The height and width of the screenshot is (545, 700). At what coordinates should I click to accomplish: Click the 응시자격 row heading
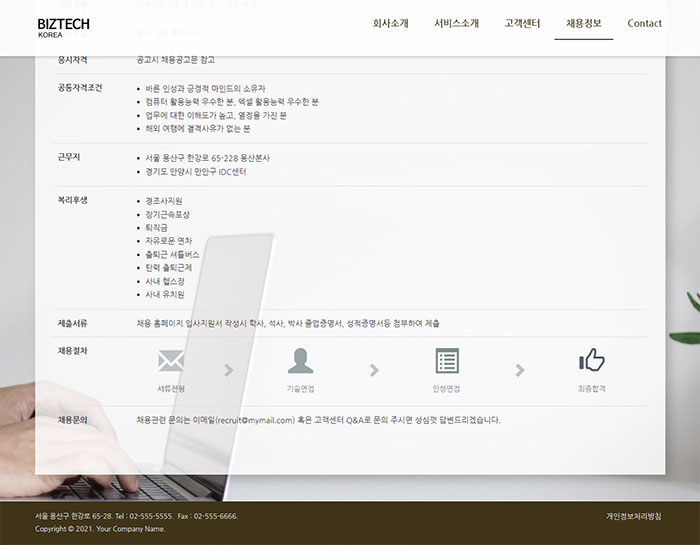click(x=72, y=60)
